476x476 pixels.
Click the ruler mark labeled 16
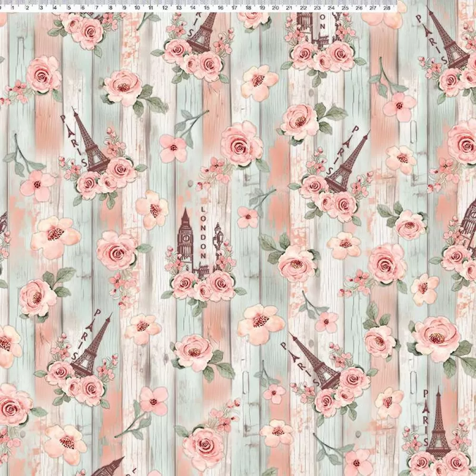pyautogui.click(x=220, y=8)
